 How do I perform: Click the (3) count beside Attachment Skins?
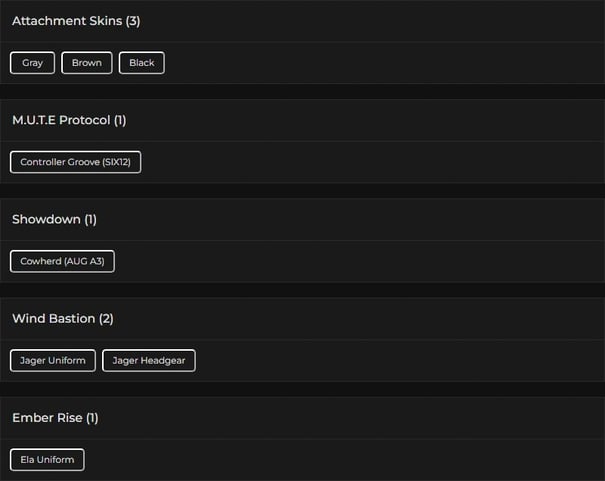click(133, 21)
